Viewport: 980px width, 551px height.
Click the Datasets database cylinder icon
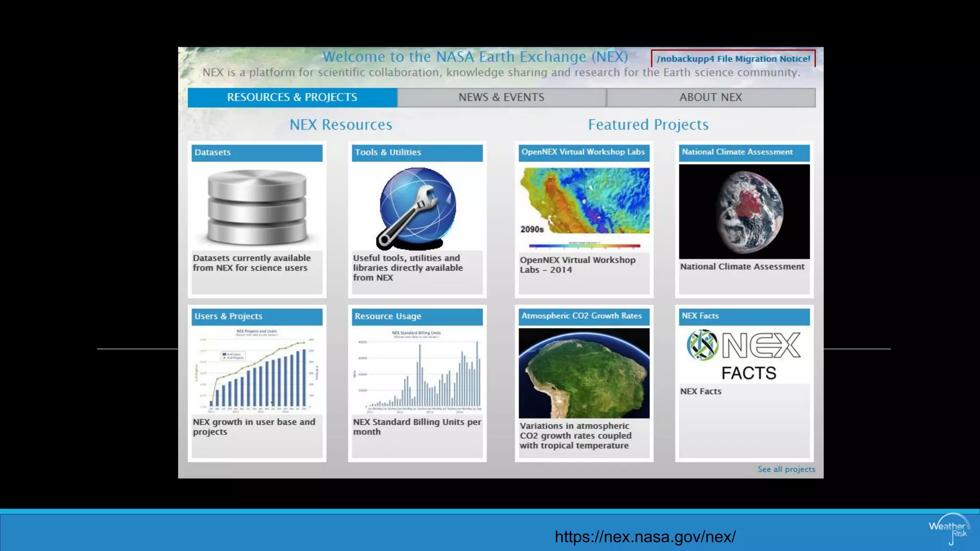coord(257,207)
